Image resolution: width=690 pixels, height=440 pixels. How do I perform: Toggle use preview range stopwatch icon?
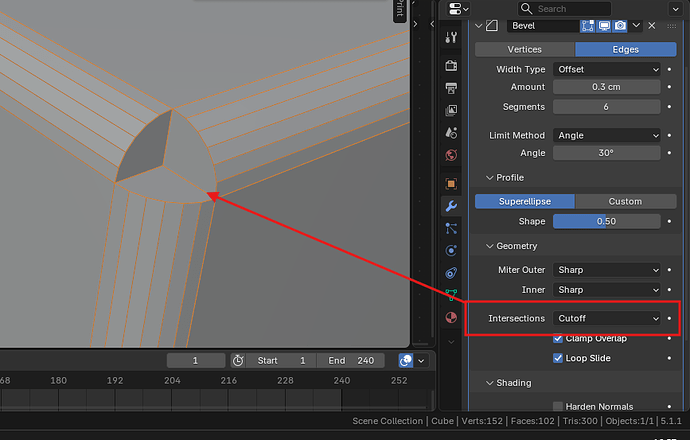238,360
